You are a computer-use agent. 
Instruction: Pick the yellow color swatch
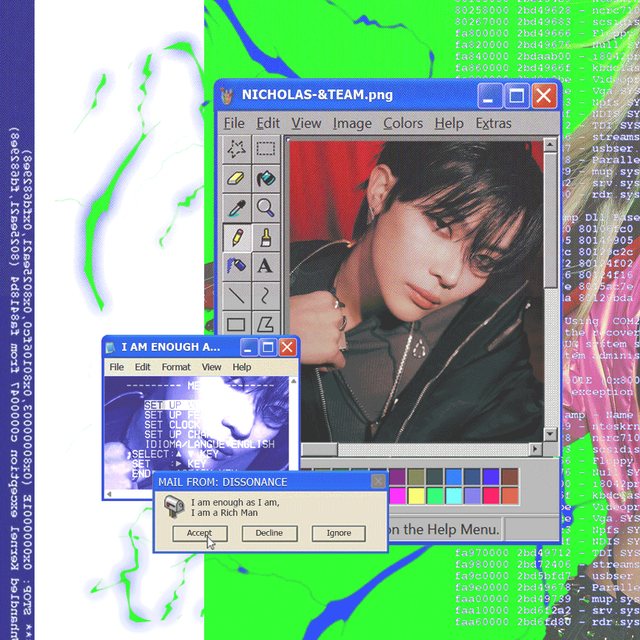[416, 496]
